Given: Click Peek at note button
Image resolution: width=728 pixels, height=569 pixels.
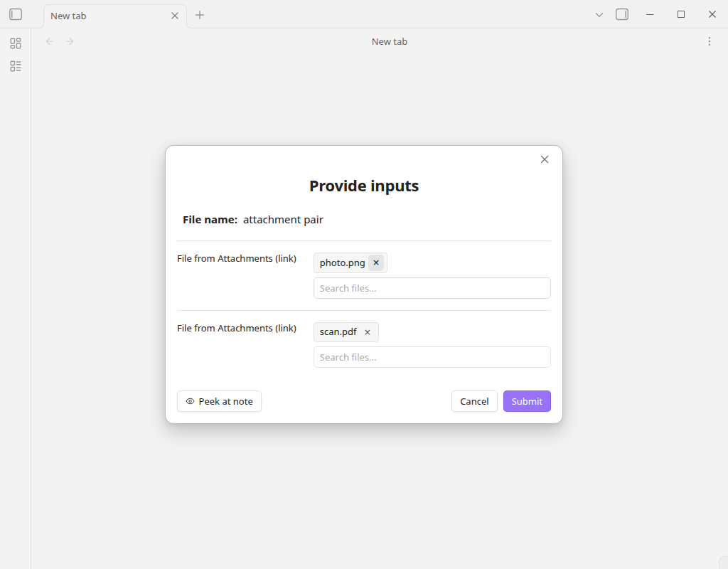Looking at the screenshot, I should pos(219,401).
